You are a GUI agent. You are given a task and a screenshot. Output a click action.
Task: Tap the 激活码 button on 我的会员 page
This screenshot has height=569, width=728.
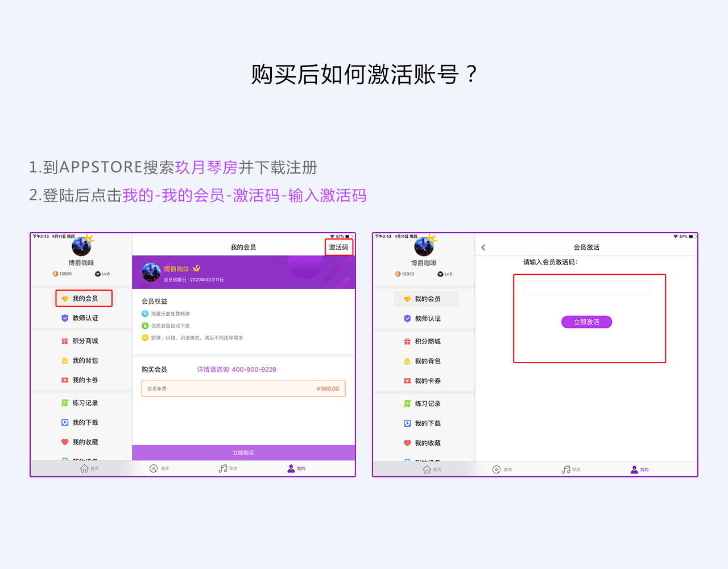point(338,247)
